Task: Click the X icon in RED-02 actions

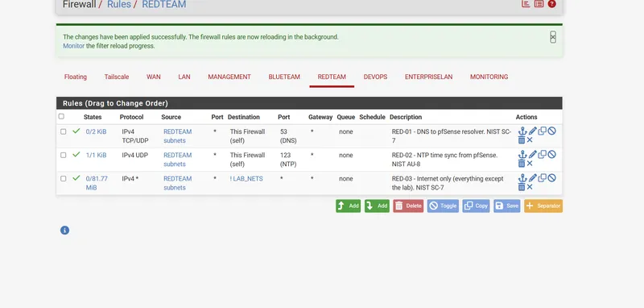Action: click(x=530, y=164)
